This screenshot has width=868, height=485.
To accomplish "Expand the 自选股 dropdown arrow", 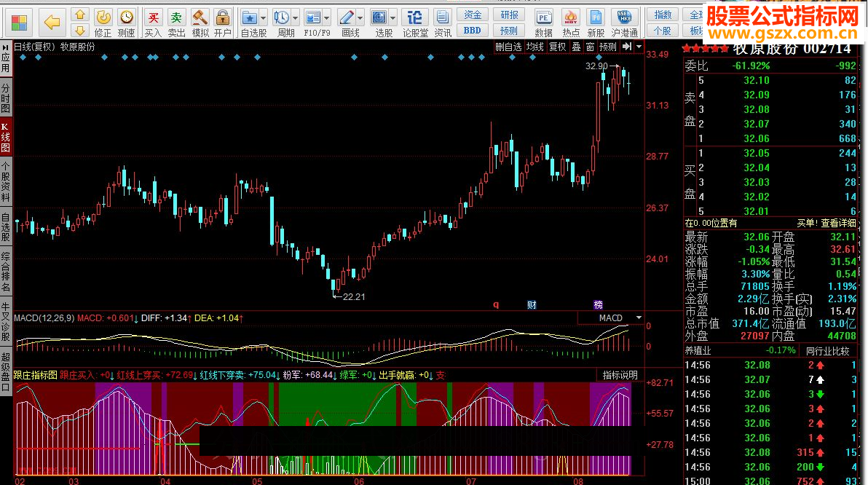I will point(263,17).
